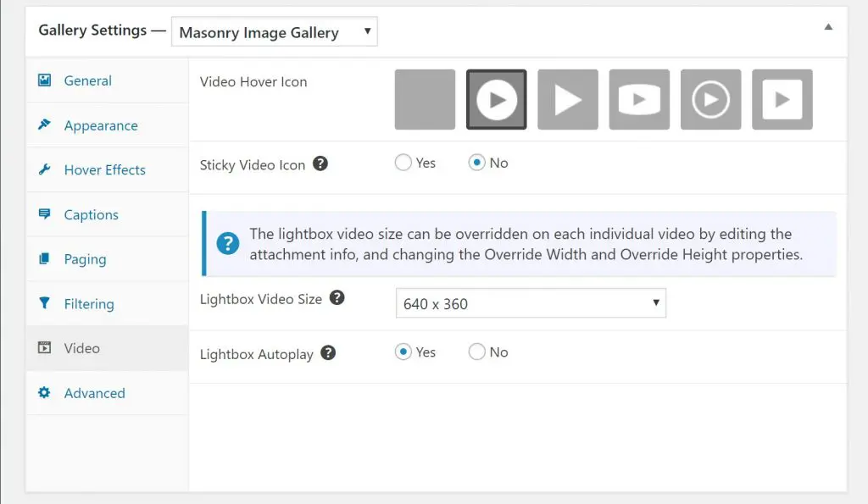This screenshot has width=868, height=504.
Task: Open the Masonry Image Gallery template dropdown
Action: (275, 33)
